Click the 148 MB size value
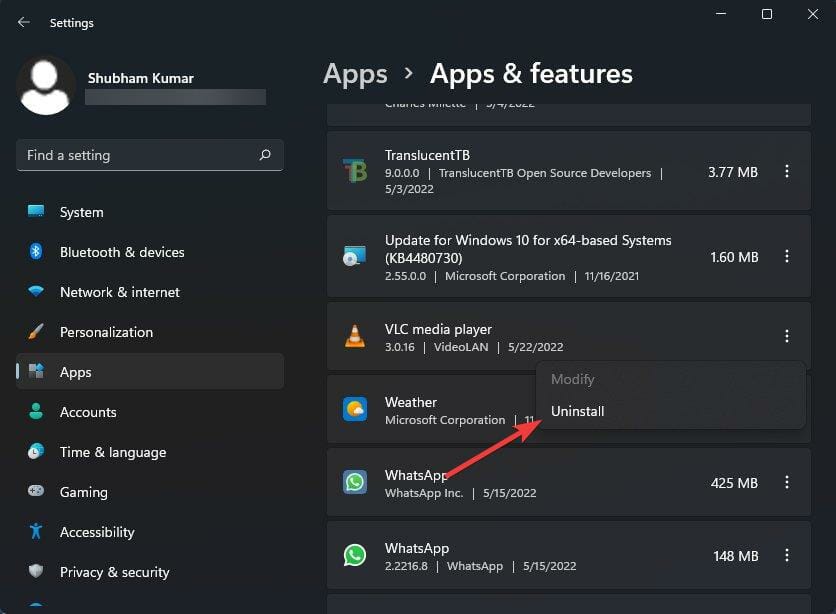836x614 pixels. pos(736,556)
